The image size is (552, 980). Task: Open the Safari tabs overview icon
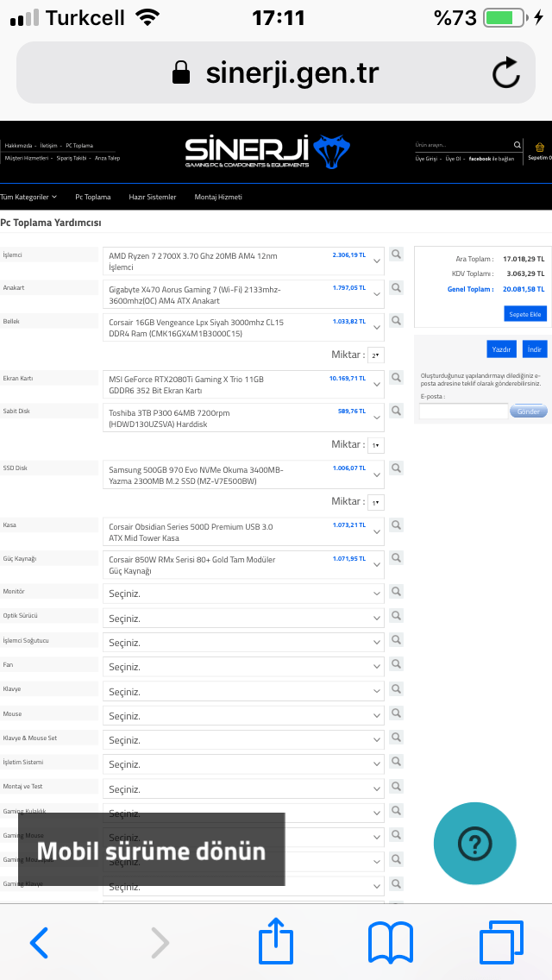point(501,942)
